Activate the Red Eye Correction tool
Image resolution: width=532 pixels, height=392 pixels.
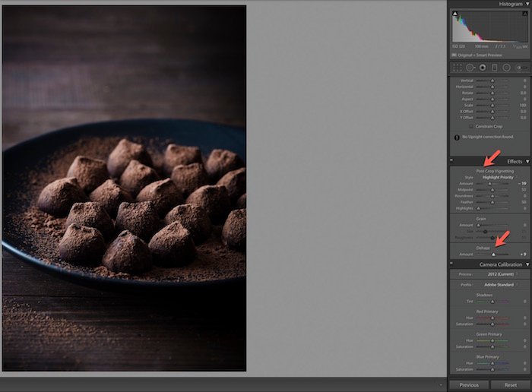[x=482, y=68]
